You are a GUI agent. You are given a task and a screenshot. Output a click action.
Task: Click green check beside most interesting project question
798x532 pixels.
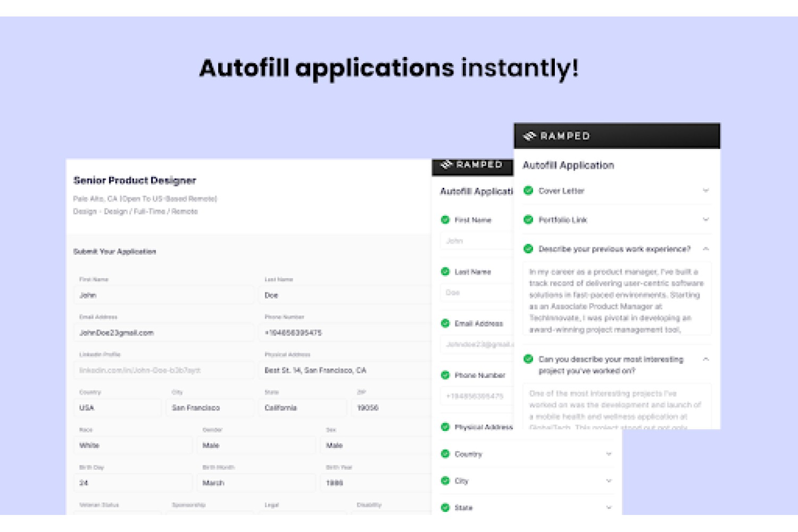pos(528,359)
